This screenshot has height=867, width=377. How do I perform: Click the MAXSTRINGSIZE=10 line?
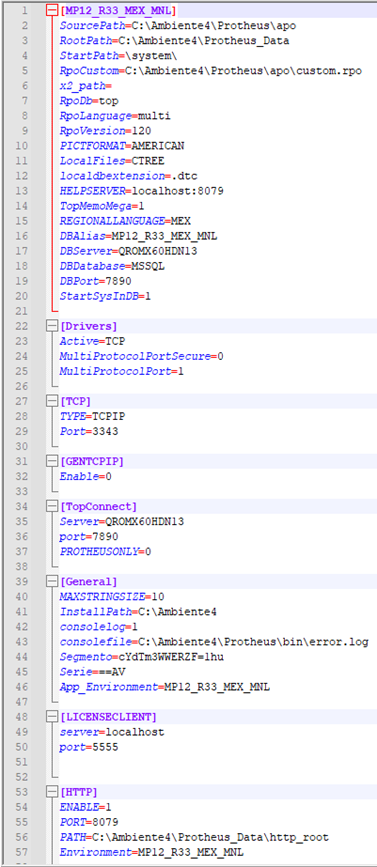pyautogui.click(x=112, y=597)
